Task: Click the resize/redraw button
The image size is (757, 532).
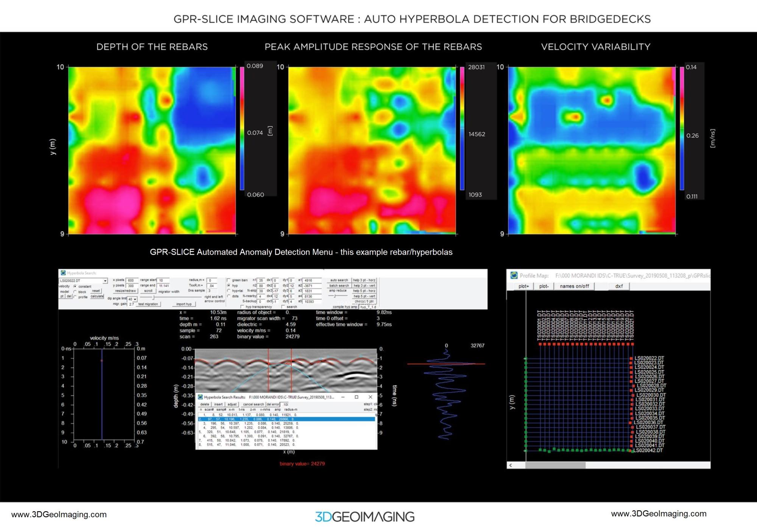Action: pyautogui.click(x=125, y=291)
